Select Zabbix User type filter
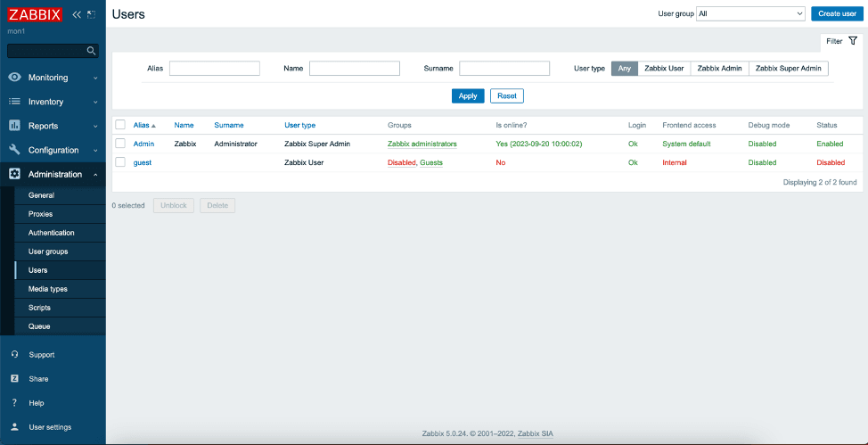 tap(664, 69)
